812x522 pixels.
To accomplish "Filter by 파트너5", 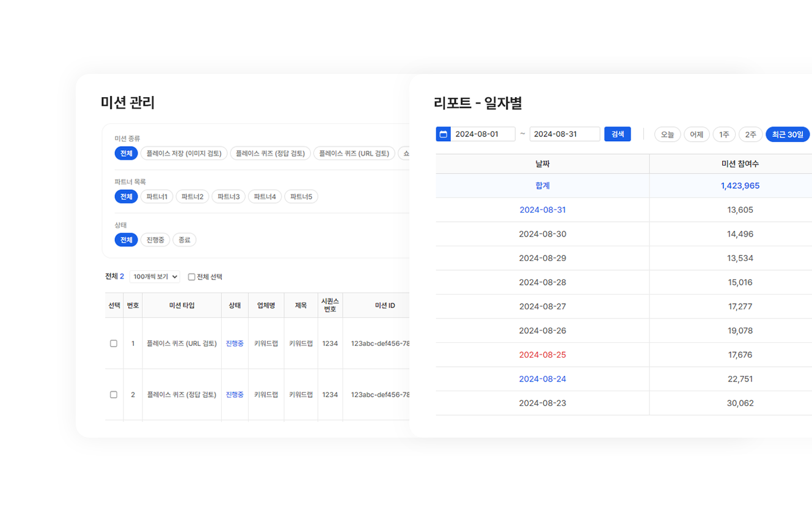I will point(301,197).
